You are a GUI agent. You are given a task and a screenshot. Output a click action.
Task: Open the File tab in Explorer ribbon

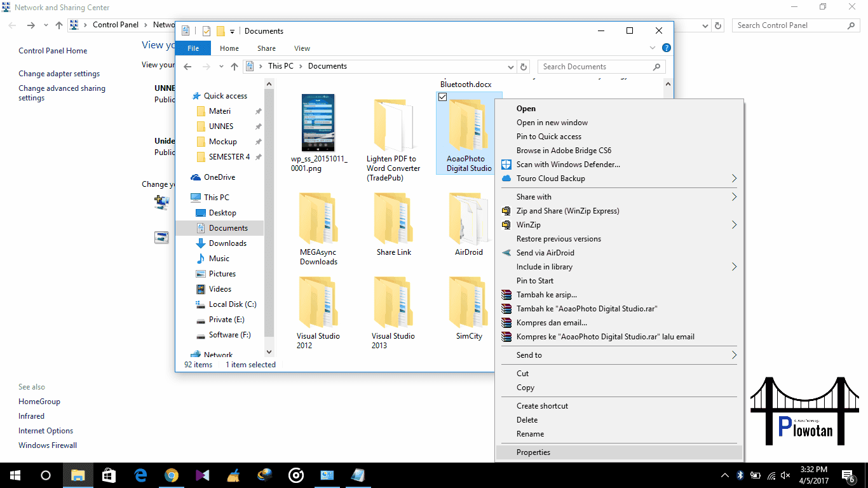(x=193, y=48)
